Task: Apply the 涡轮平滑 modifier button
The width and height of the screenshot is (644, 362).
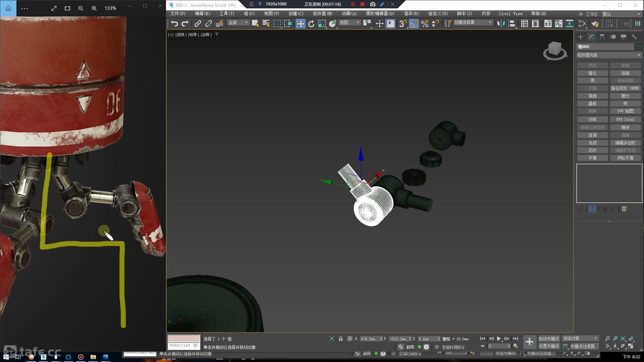Action: click(625, 158)
